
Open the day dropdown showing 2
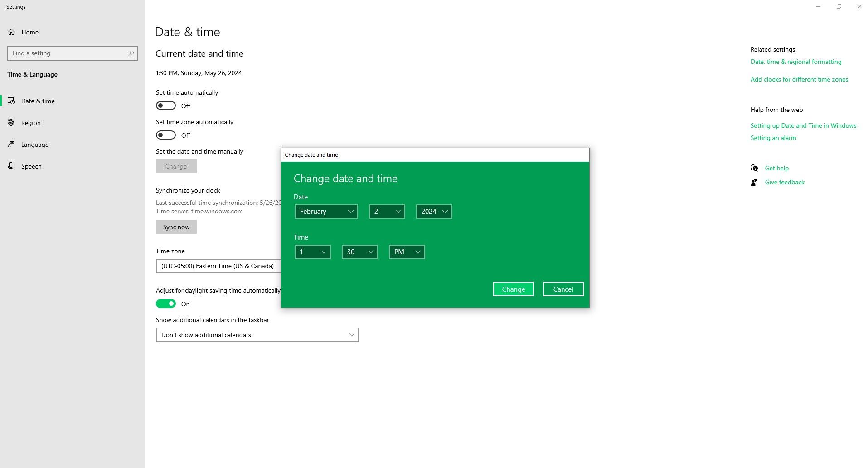[387, 212]
